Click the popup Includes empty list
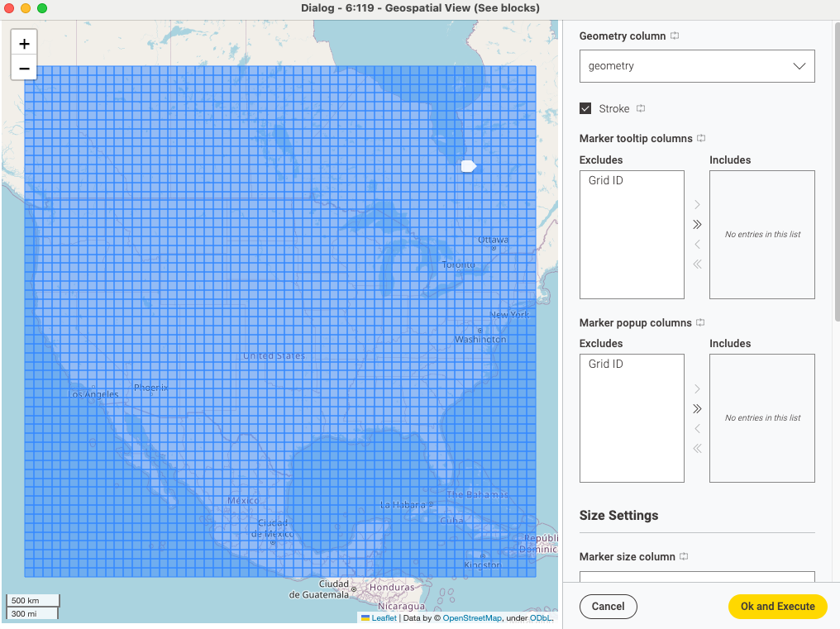840x629 pixels. click(x=761, y=418)
